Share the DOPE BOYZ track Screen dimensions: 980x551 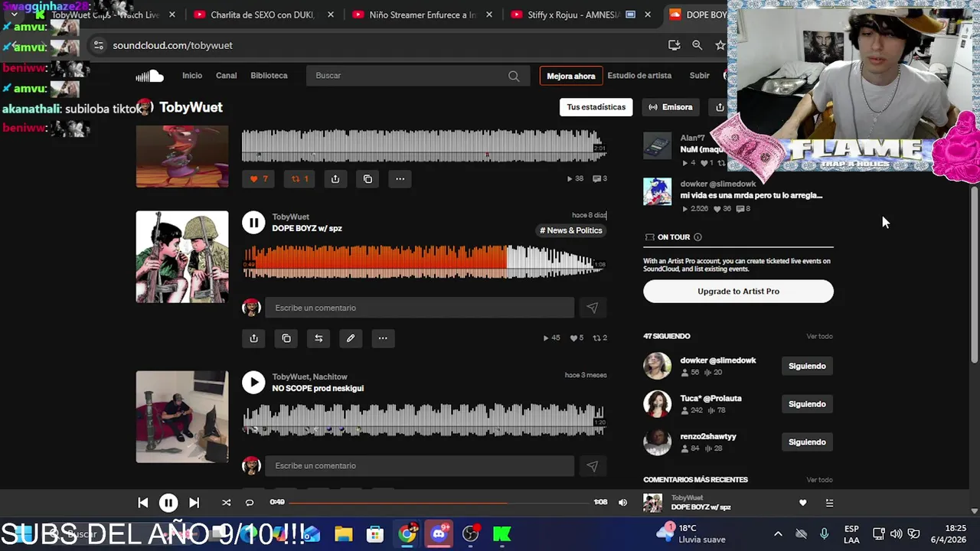click(253, 338)
